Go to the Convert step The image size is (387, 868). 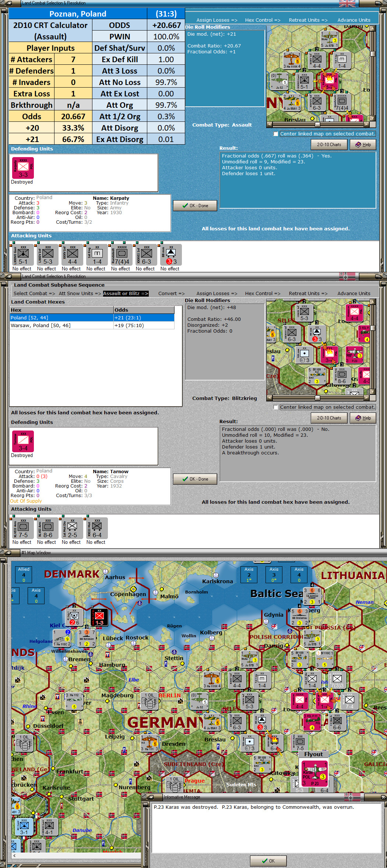point(171,293)
